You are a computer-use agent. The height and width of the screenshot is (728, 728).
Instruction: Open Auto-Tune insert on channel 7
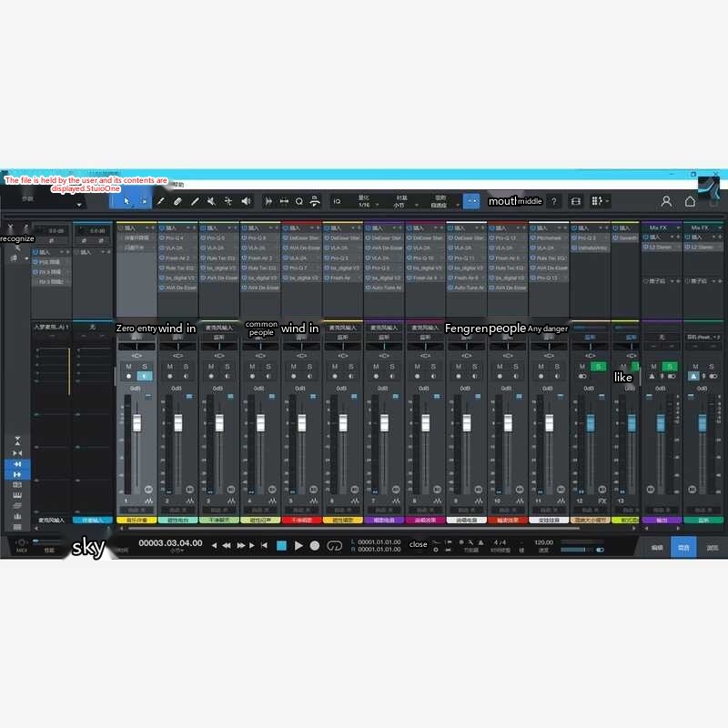(384, 288)
